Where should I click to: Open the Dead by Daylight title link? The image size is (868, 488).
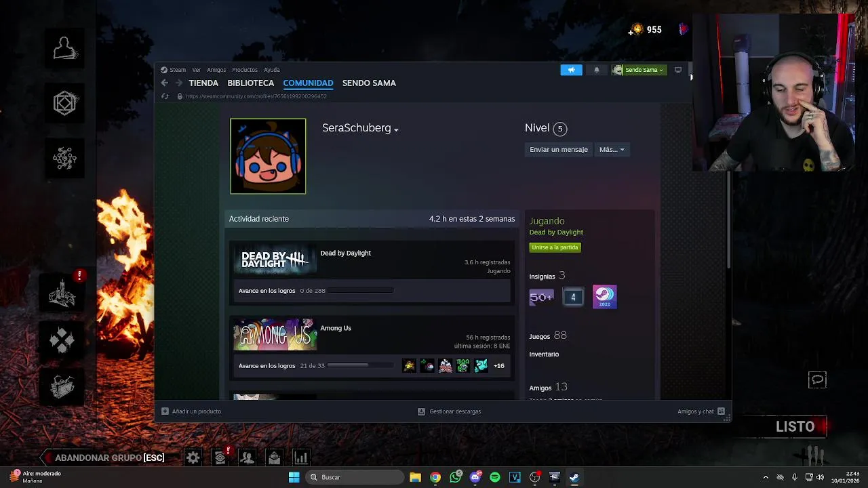345,253
